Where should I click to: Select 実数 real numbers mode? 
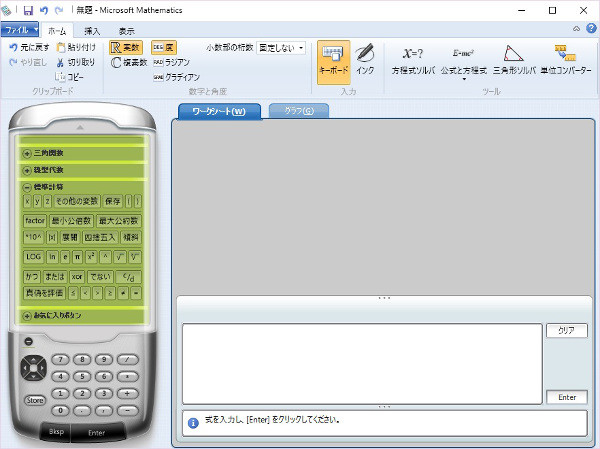(x=126, y=47)
